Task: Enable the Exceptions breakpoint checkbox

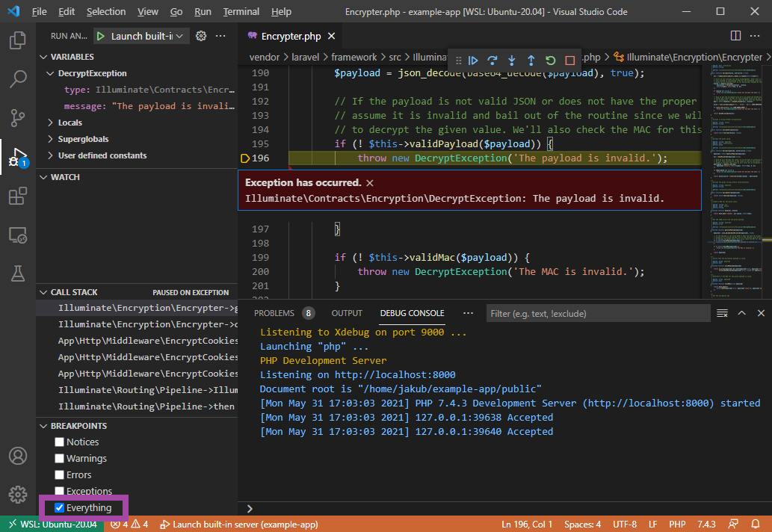Action: click(59, 491)
